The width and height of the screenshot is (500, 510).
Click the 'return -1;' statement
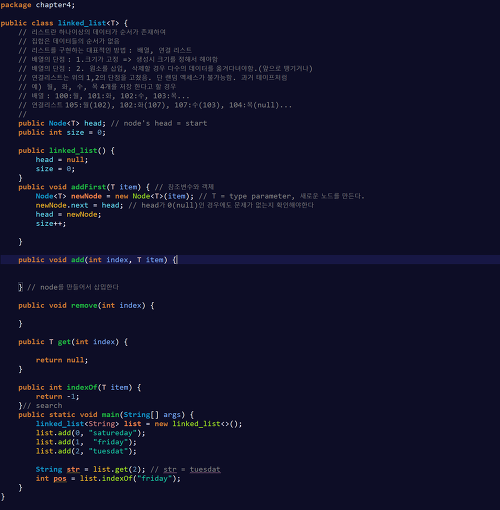pyautogui.click(x=57, y=396)
